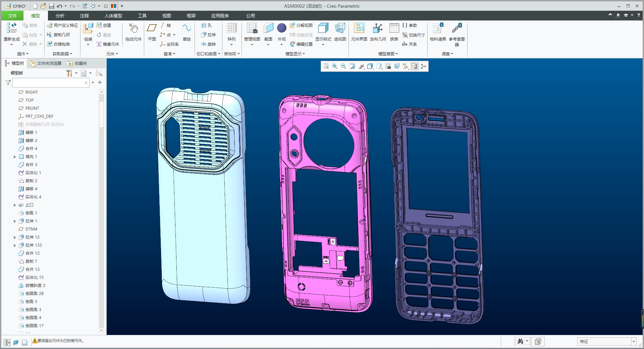Click the model tree search field

coord(48,83)
